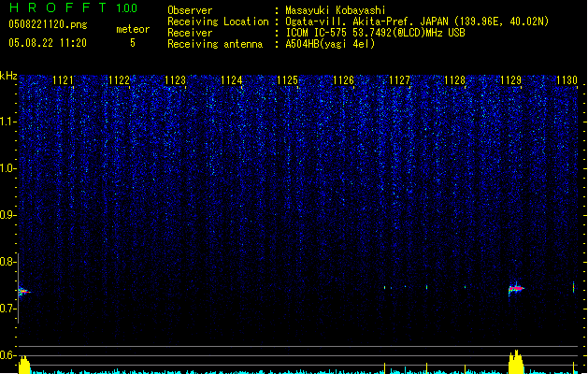Click the 1130 time marker
This screenshot has height=374, width=588.
[x=566, y=79]
